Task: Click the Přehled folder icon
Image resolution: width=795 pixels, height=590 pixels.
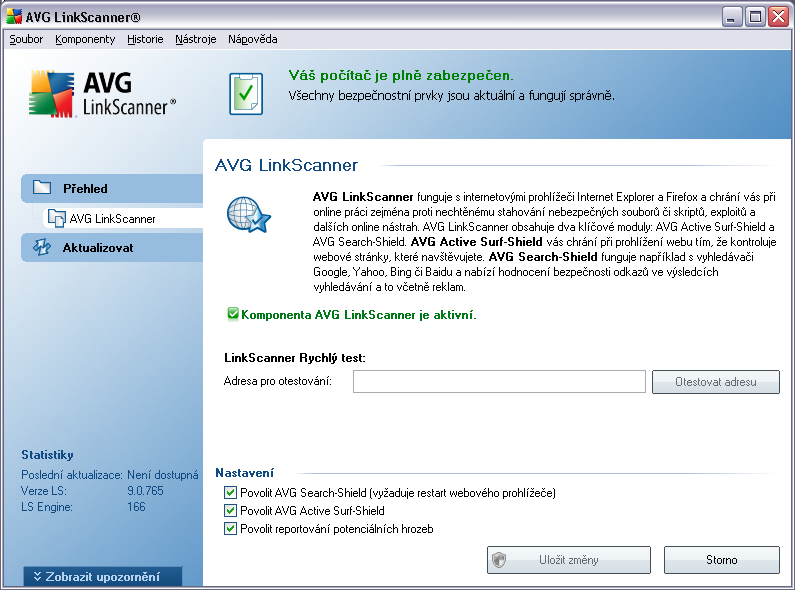Action: click(42, 188)
